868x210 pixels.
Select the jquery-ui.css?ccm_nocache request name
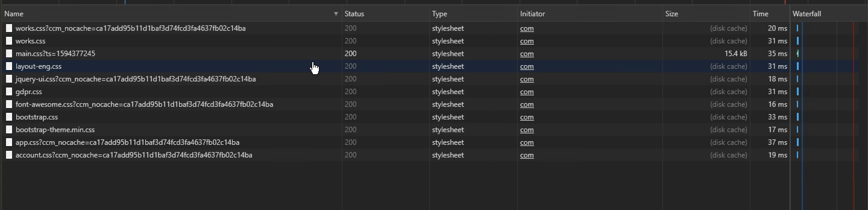(135, 79)
